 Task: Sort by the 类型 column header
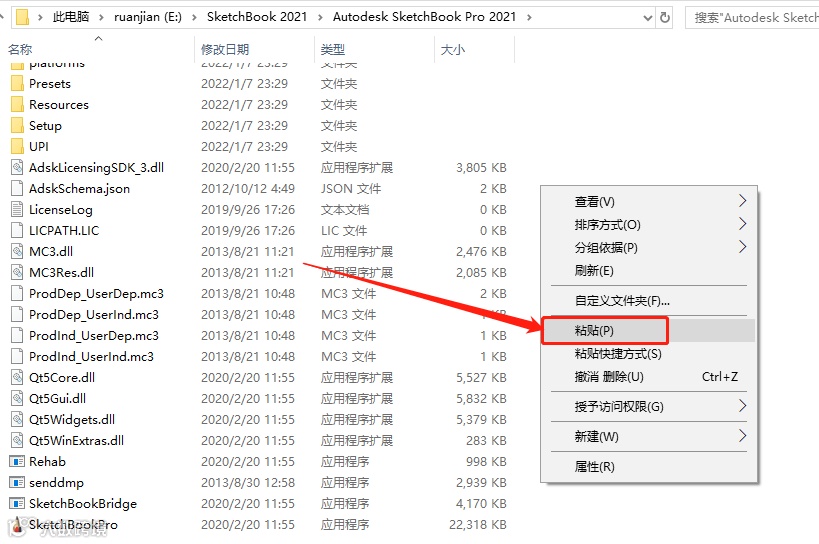click(333, 50)
